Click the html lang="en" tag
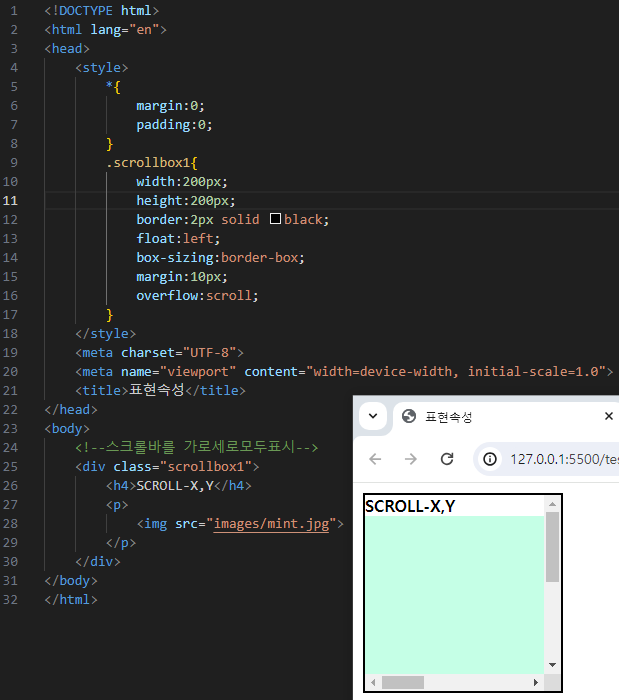This screenshot has width=619, height=700. click(x=106, y=29)
